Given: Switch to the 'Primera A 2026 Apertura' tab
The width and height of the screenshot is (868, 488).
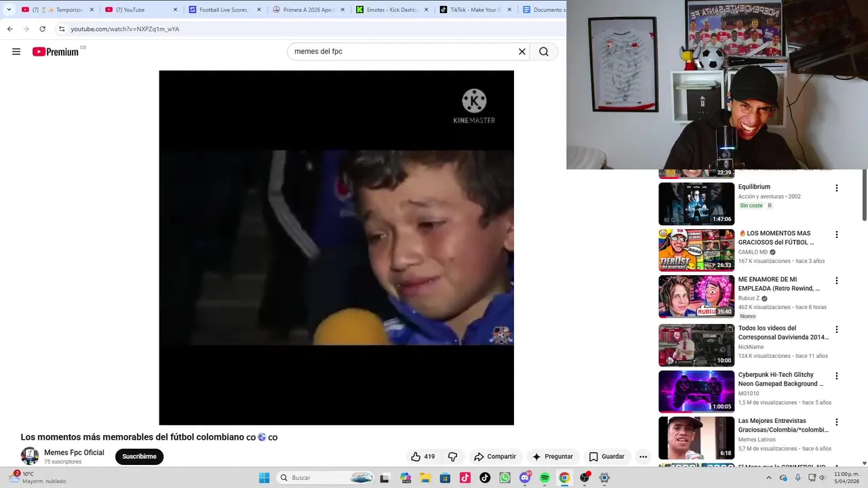Looking at the screenshot, I should pyautogui.click(x=309, y=9).
